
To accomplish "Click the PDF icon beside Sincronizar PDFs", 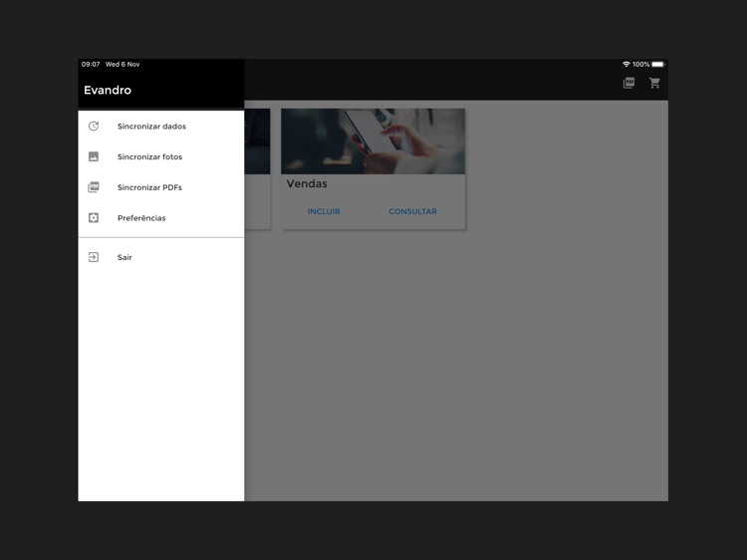I will [94, 187].
